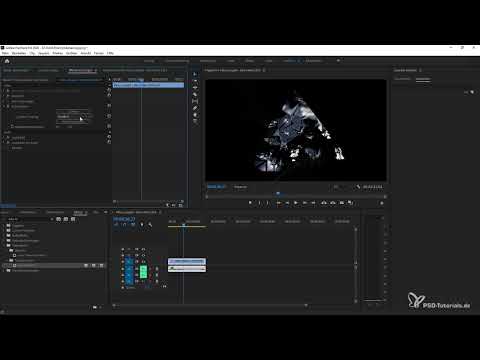Step forward one frame
This screenshot has width=480, height=360.
click(x=304, y=203)
